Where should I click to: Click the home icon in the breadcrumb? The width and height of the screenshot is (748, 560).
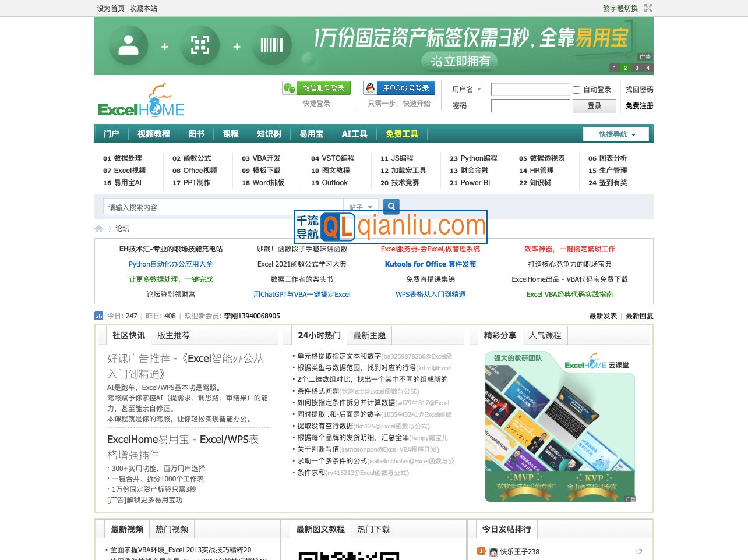[x=98, y=228]
